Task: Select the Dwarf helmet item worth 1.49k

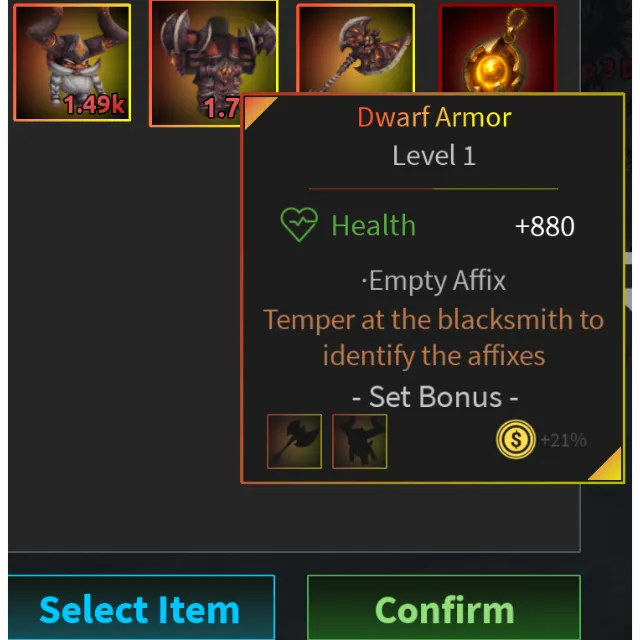Action: 72,62
